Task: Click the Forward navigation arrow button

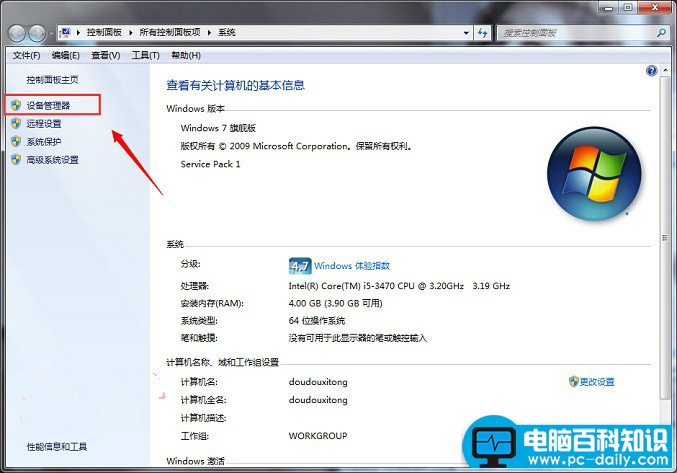Action: coord(36,33)
